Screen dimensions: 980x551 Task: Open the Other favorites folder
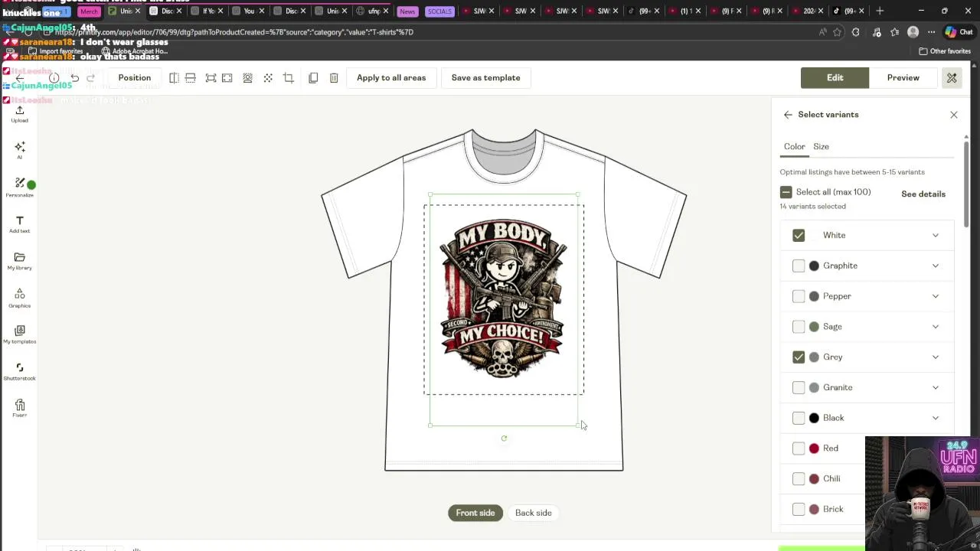coord(945,51)
